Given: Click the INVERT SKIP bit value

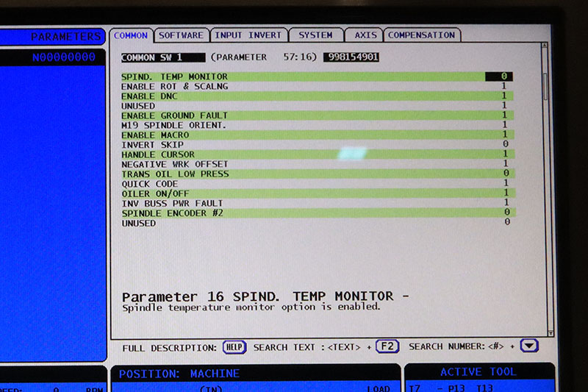Looking at the screenshot, I should (x=506, y=143).
